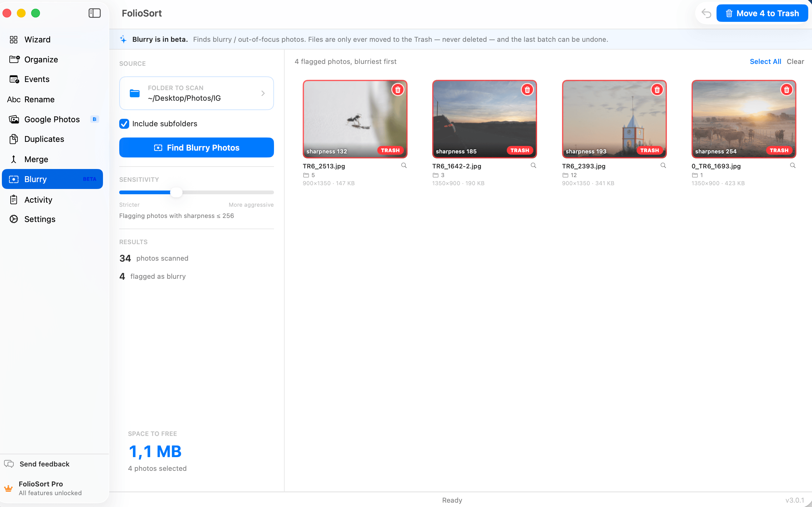Click the Select All link
Image resolution: width=812 pixels, height=507 pixels.
(766, 61)
